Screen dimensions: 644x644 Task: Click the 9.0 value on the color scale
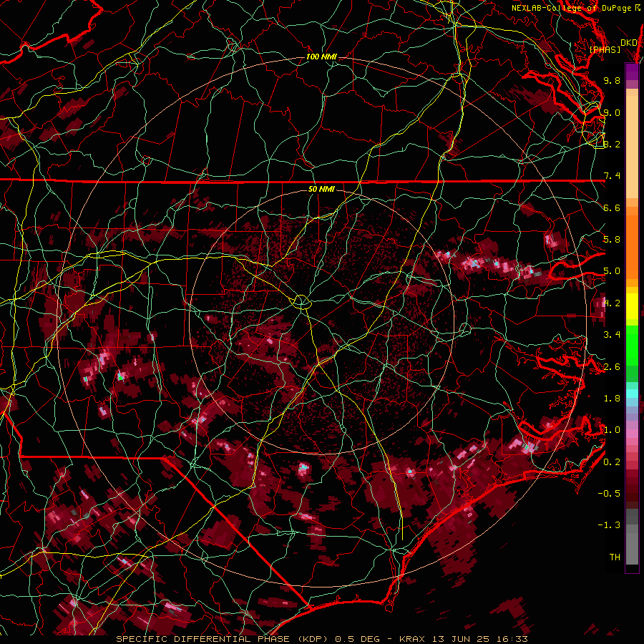[x=612, y=112]
